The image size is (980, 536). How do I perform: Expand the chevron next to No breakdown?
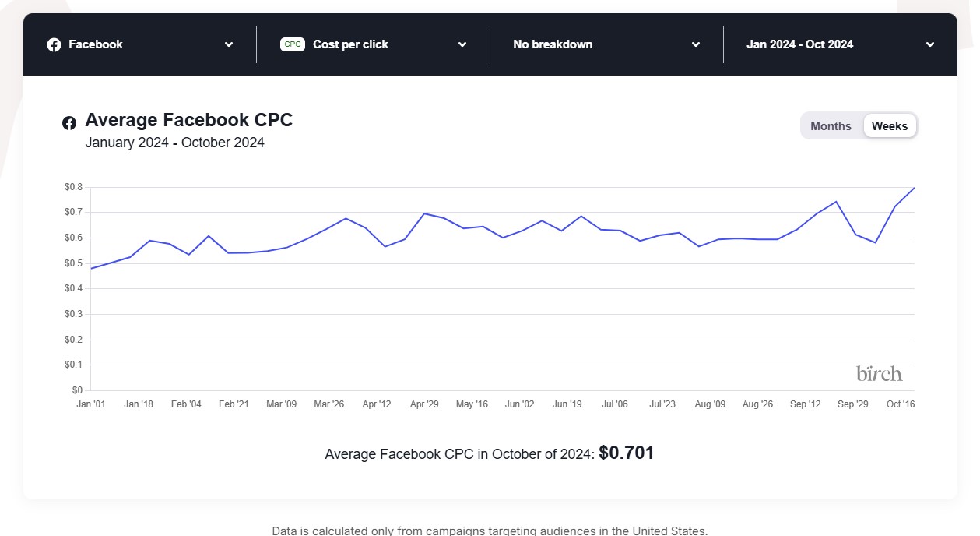(x=696, y=44)
